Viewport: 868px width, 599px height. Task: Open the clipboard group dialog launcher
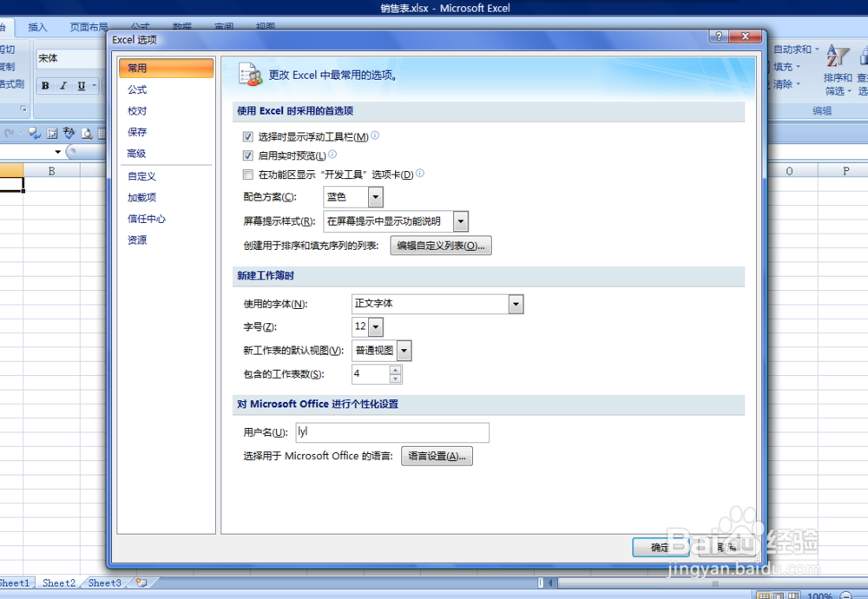click(x=23, y=109)
